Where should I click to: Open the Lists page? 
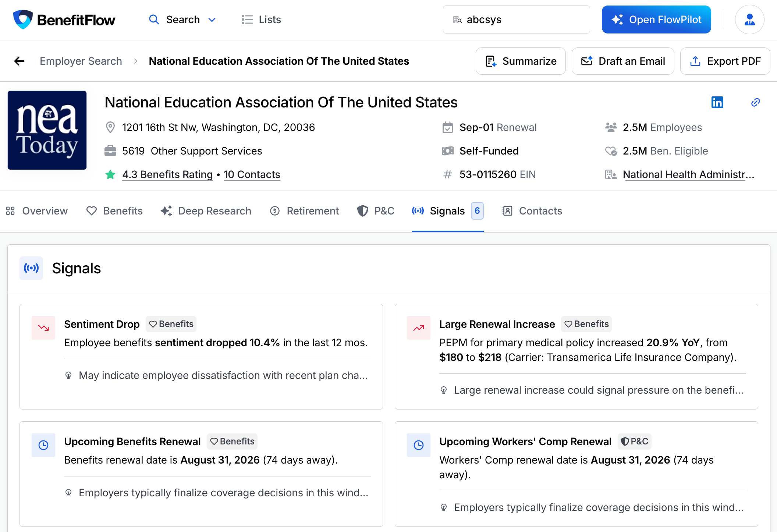click(261, 19)
